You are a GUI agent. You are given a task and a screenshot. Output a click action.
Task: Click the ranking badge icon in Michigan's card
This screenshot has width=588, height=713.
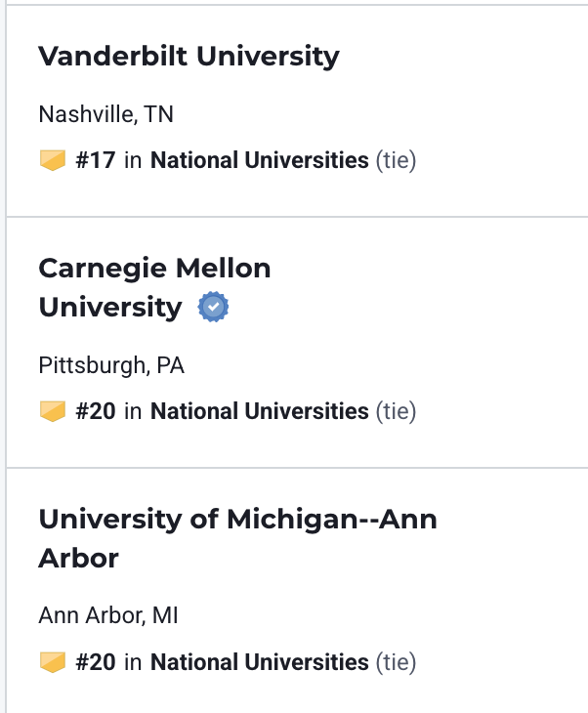[53, 662]
